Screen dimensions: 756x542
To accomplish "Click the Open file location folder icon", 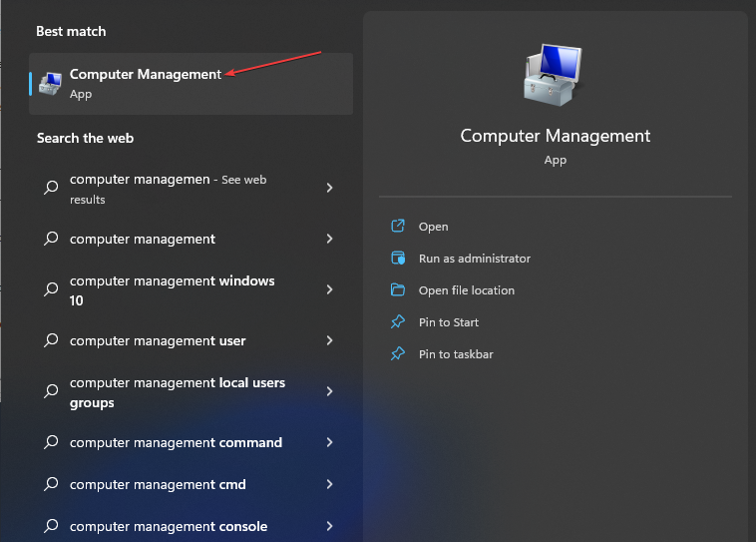I will pos(398,289).
